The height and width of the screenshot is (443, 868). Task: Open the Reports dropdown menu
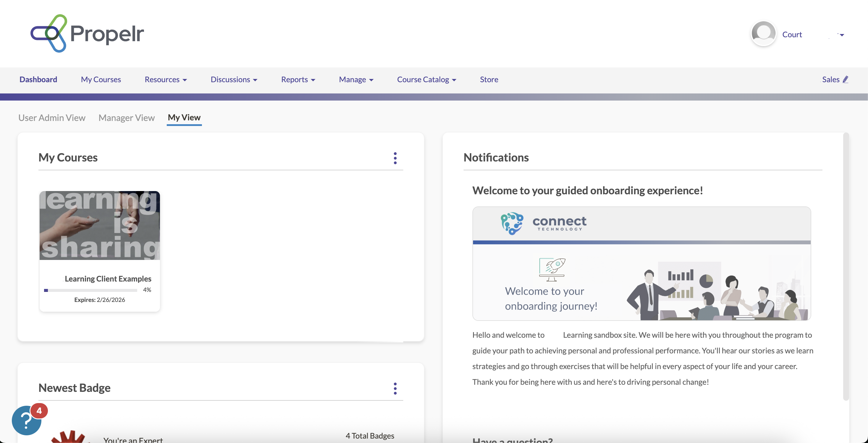tap(298, 79)
